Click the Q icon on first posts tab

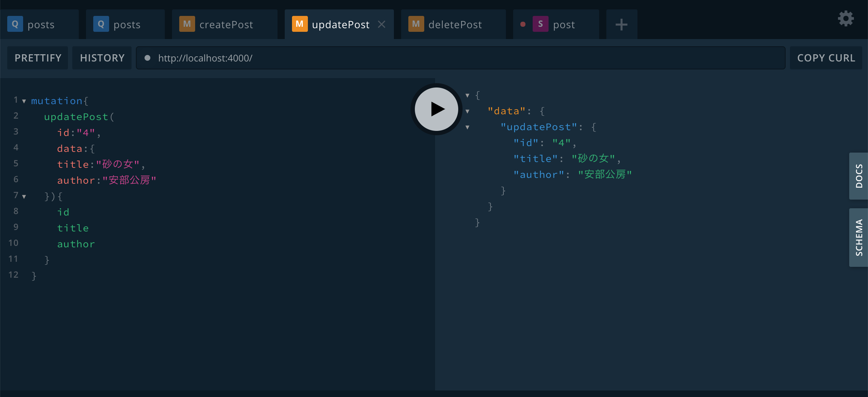[15, 24]
